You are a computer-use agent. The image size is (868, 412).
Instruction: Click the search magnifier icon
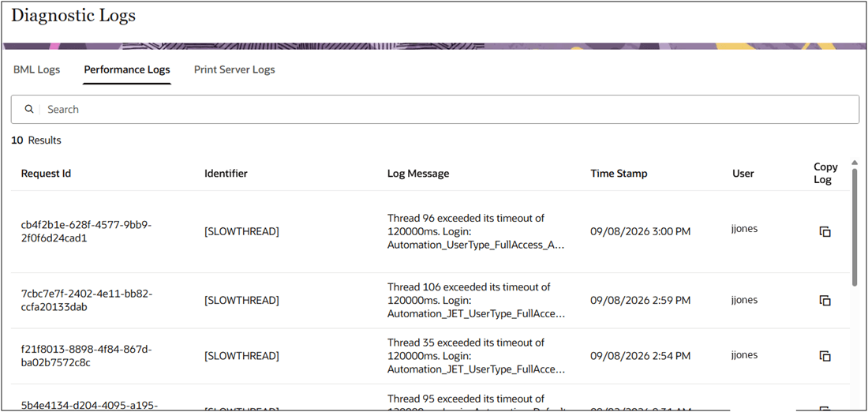28,109
